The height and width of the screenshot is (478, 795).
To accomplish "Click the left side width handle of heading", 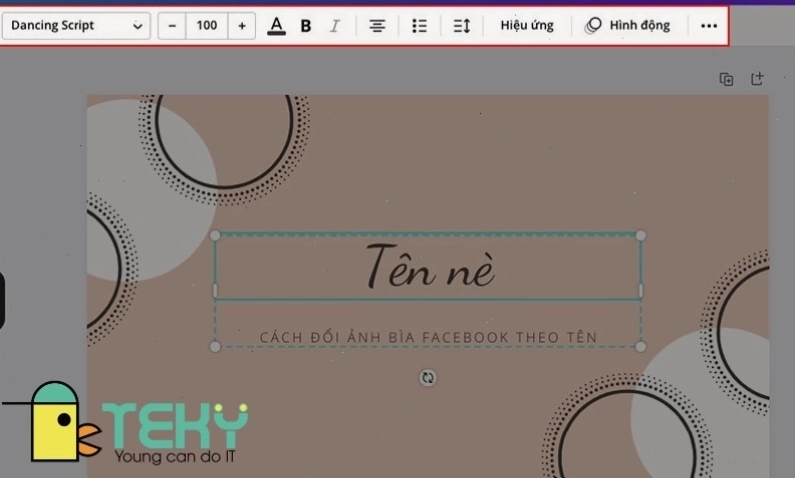I will 215,290.
